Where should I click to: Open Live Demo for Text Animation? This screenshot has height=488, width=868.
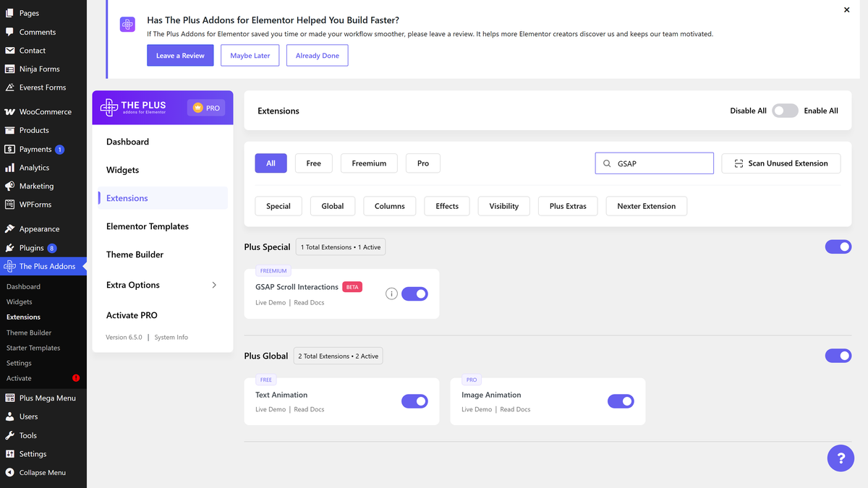point(271,410)
